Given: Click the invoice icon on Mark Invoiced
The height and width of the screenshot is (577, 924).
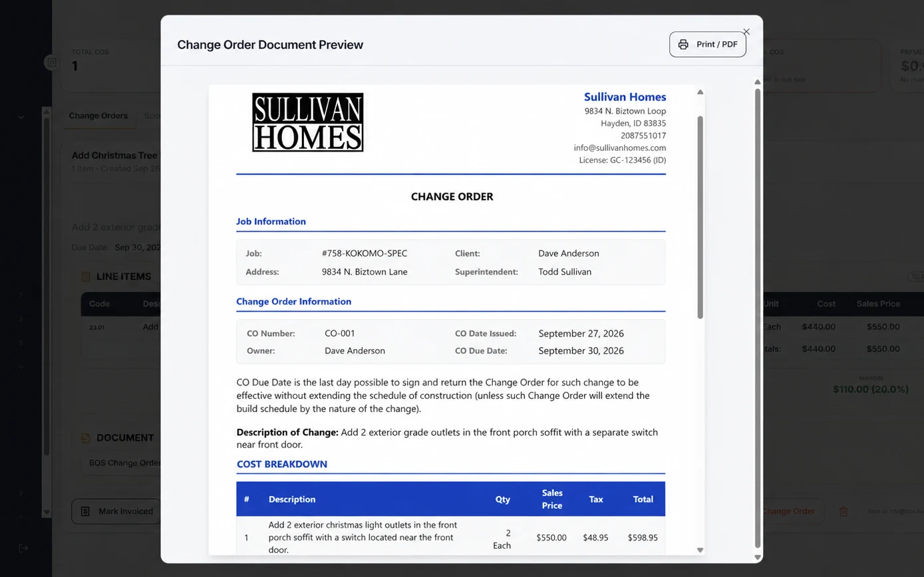Looking at the screenshot, I should coord(85,511).
